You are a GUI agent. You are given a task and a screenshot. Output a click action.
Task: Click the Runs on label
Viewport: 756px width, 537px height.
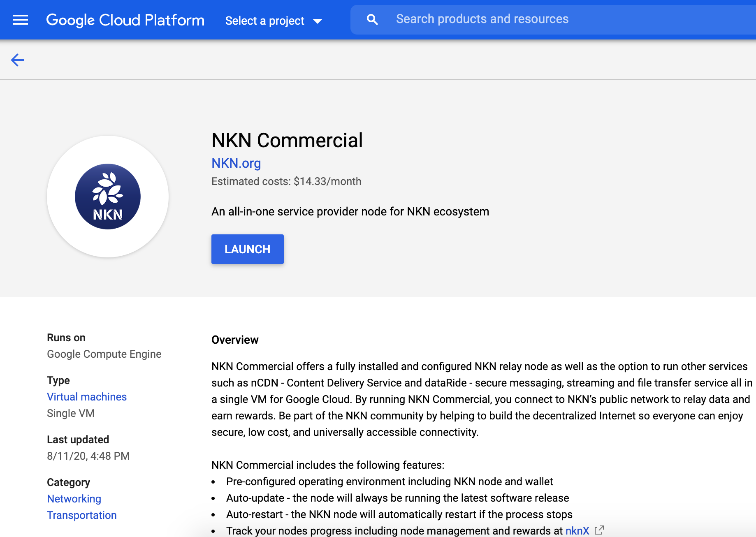click(66, 338)
